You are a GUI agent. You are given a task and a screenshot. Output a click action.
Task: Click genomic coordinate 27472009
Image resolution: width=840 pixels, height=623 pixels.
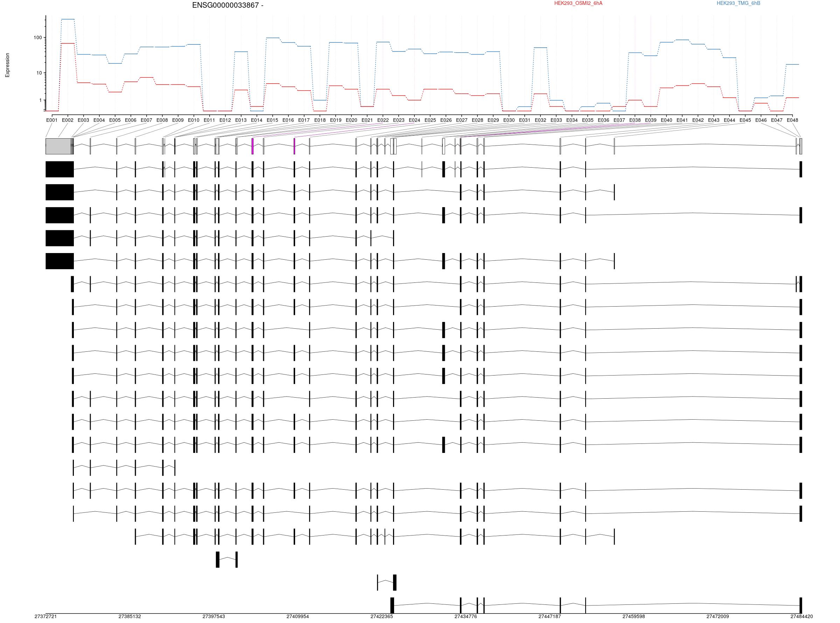(x=718, y=617)
